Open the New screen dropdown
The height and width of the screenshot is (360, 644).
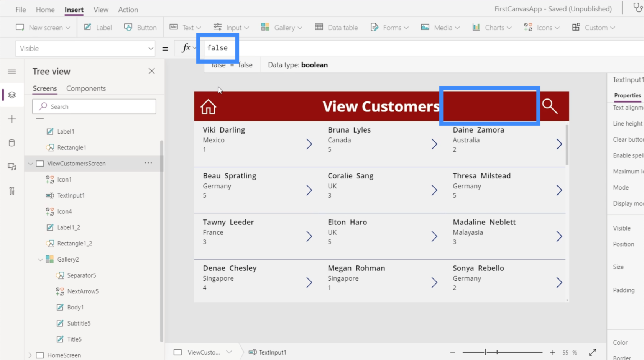[43, 28]
